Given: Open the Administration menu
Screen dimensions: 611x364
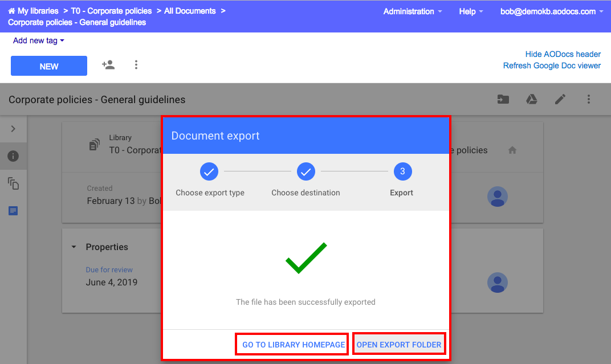Looking at the screenshot, I should pos(413,11).
